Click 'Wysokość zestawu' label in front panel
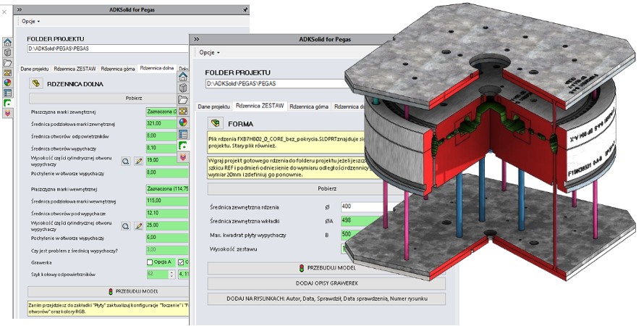The height and width of the screenshot is (326, 644). pos(233,249)
